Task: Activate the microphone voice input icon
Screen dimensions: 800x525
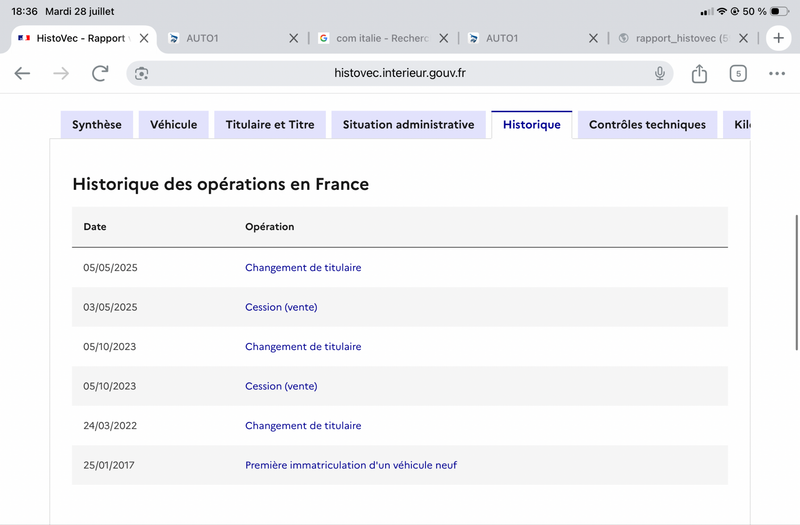Action: pos(660,73)
